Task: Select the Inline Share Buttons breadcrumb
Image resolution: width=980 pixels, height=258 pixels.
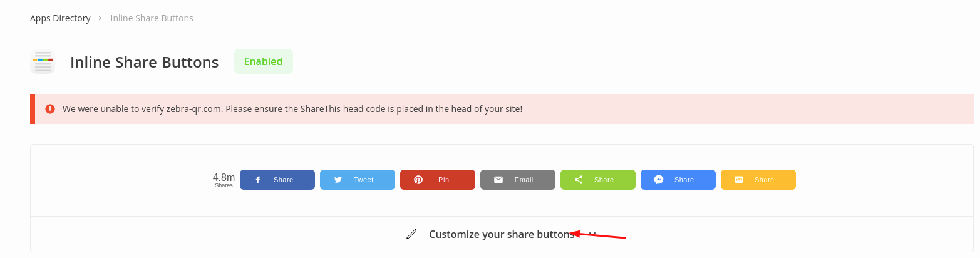Action: (152, 18)
